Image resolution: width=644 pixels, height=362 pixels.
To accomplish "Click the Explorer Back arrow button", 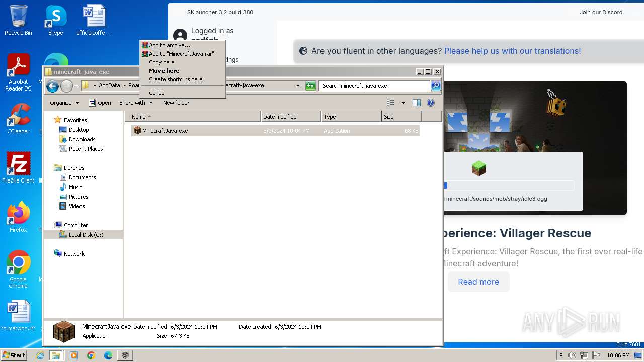I will pyautogui.click(x=52, y=86).
